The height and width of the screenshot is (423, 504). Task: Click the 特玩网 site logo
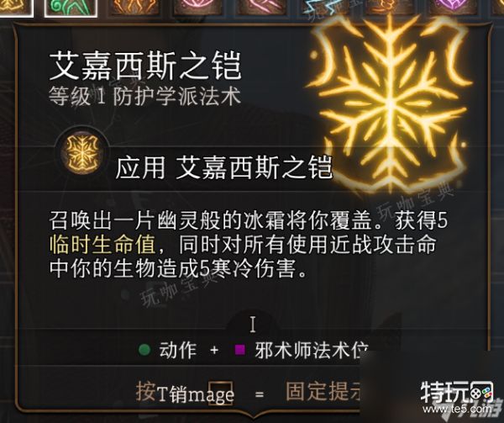click(456, 392)
